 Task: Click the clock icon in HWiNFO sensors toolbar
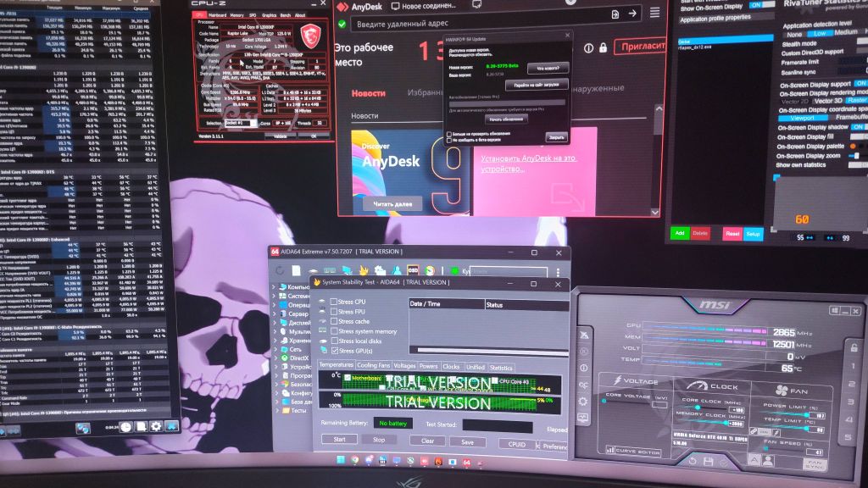coord(125,427)
